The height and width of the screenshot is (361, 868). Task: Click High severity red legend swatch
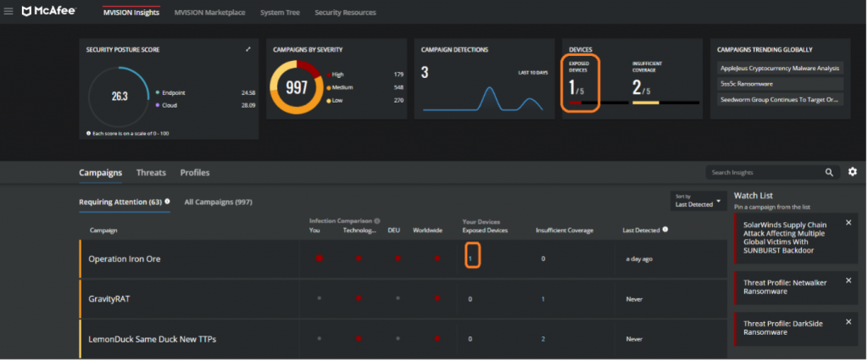[x=329, y=75]
